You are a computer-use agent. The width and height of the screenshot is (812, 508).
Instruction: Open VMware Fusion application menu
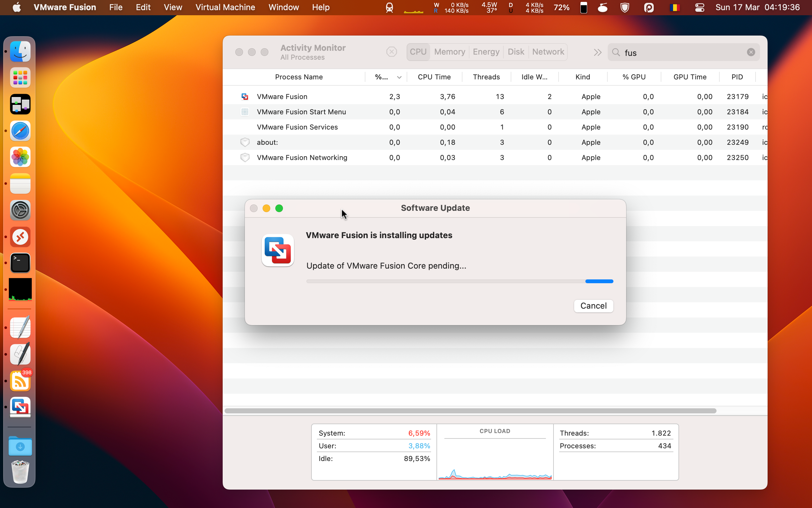coord(65,7)
